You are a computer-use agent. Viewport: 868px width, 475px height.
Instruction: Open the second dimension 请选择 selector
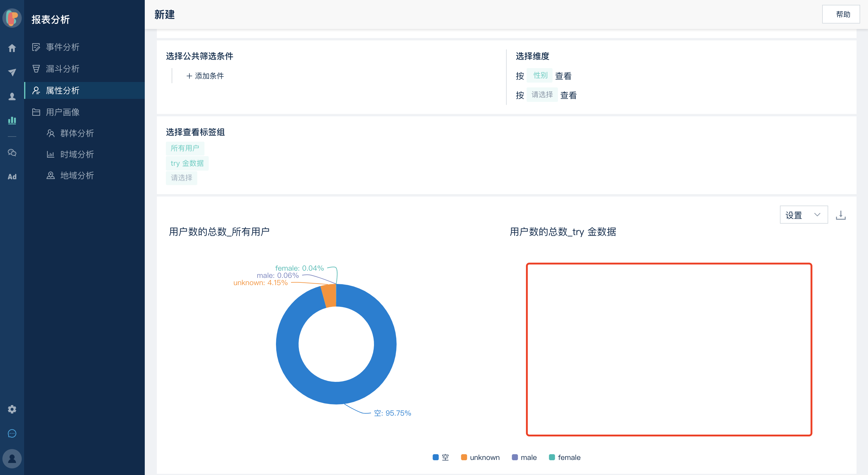[542, 95]
